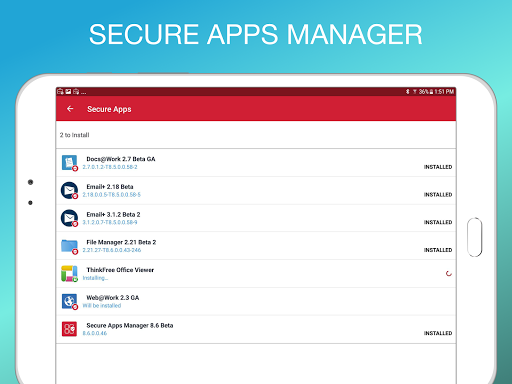Tap the Secure Apps Manager red icon
The height and width of the screenshot is (384, 512).
(x=69, y=329)
